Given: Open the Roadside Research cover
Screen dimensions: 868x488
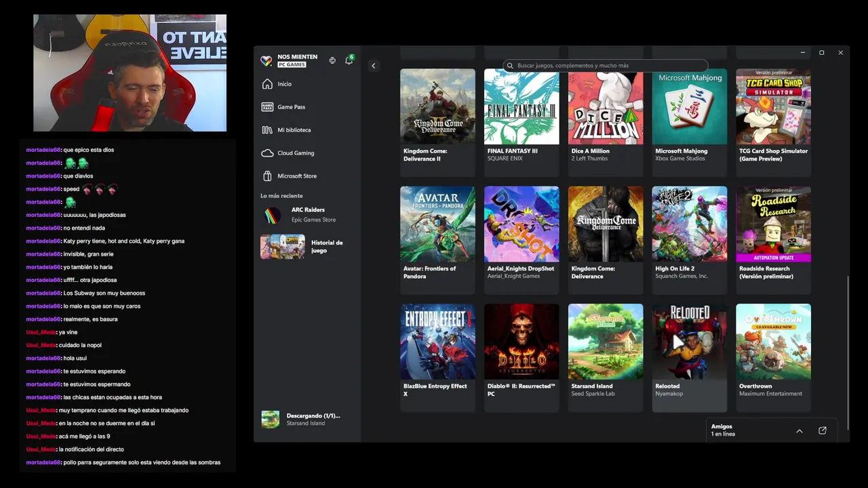Looking at the screenshot, I should pyautogui.click(x=774, y=224).
